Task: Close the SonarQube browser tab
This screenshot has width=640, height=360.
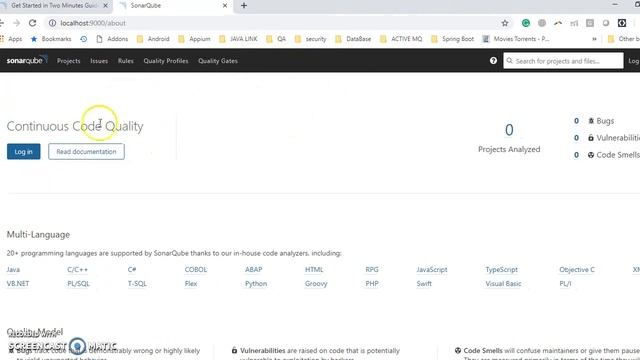Action: click(x=224, y=6)
